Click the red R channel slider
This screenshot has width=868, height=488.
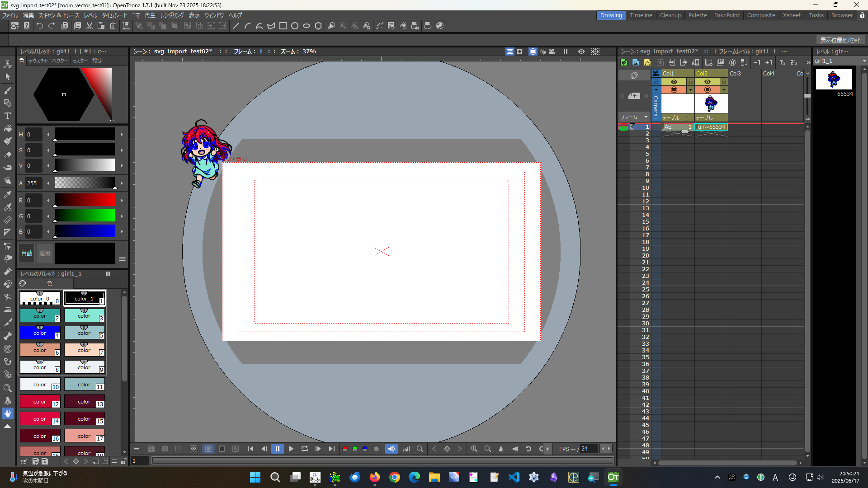[85, 200]
